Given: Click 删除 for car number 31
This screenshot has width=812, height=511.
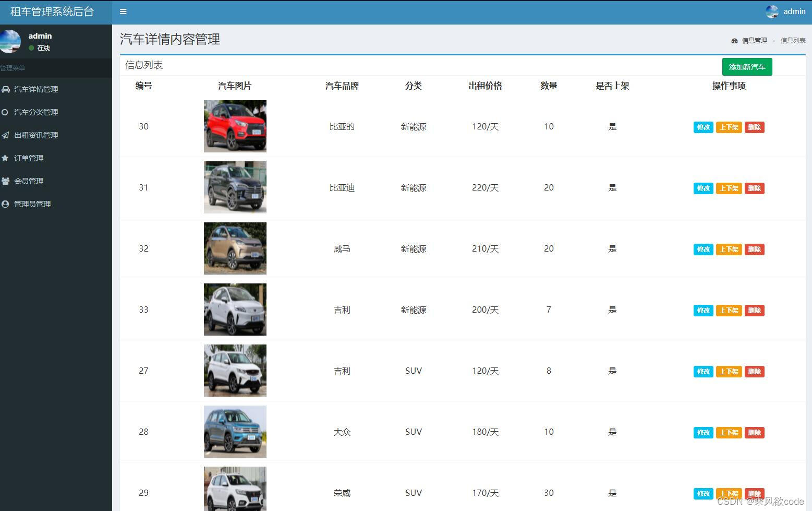Looking at the screenshot, I should pyautogui.click(x=754, y=188).
